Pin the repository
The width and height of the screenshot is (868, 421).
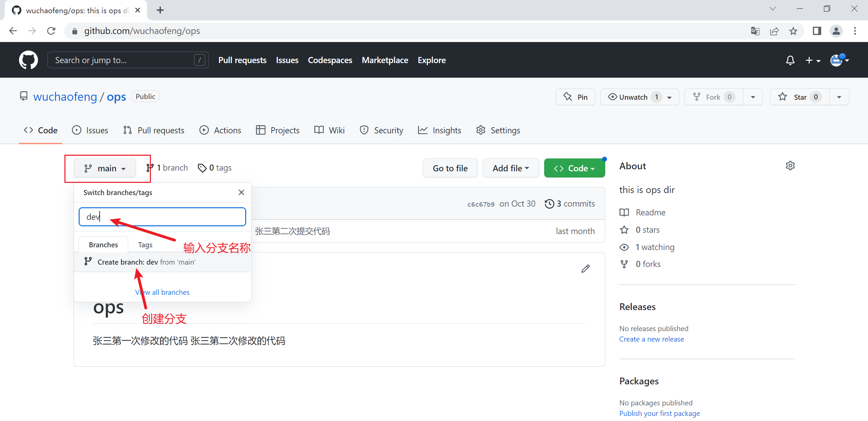pyautogui.click(x=575, y=97)
